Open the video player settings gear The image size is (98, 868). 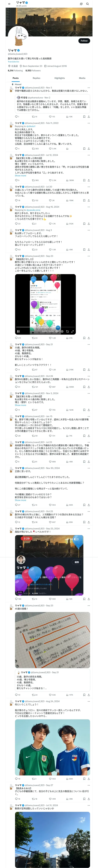pos(62,331)
